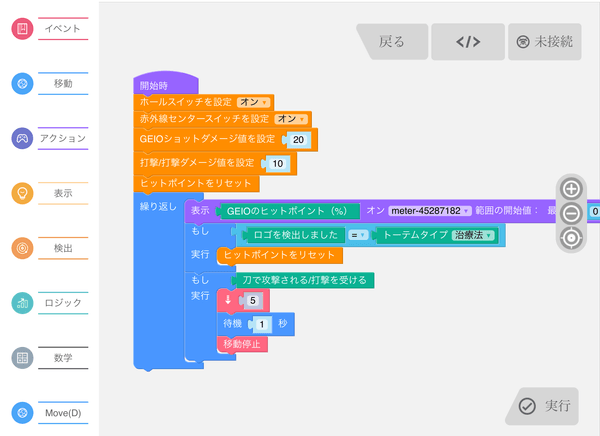Click the Move(D) category icon
The height and width of the screenshot is (436, 600).
(22, 412)
